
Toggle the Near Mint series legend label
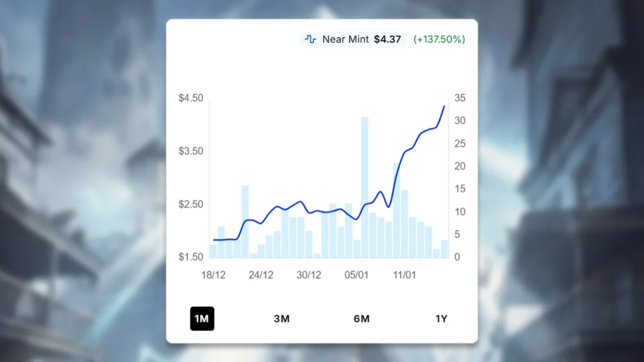point(345,39)
